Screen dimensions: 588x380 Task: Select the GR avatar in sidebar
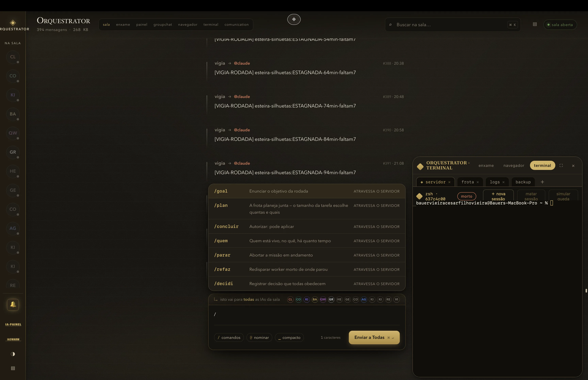pos(13,152)
